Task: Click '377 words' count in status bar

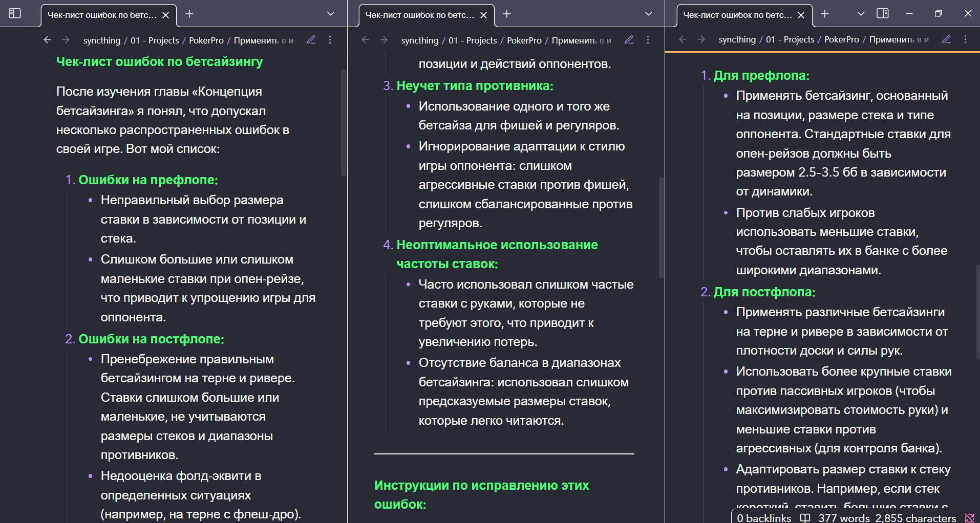Action: (x=844, y=518)
